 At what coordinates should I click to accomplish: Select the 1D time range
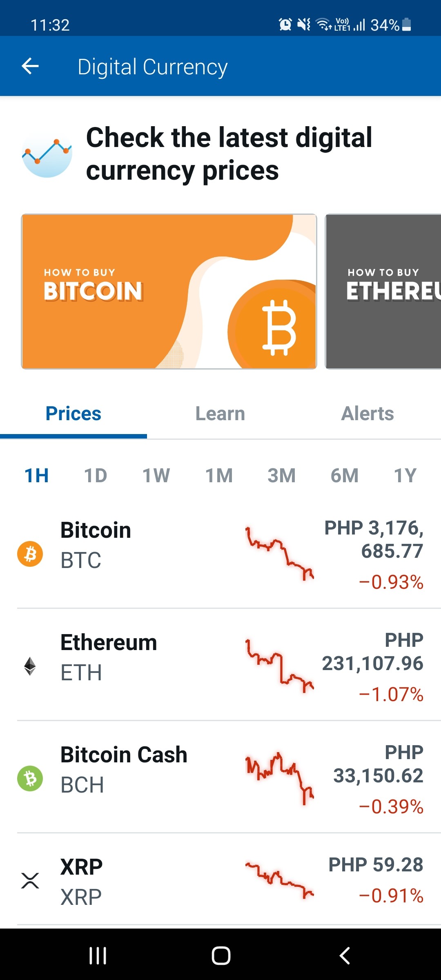tap(96, 476)
